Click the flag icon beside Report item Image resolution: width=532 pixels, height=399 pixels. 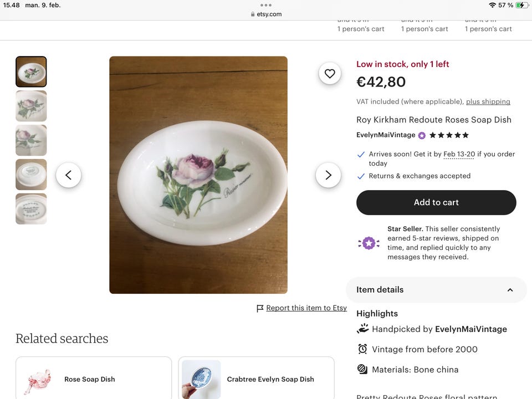(260, 308)
